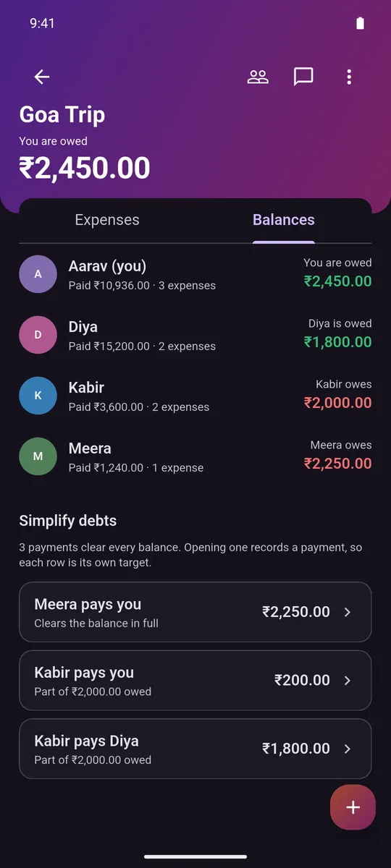Expand chevron on Kabir pays Diya row
This screenshot has height=868, width=391.
click(348, 749)
